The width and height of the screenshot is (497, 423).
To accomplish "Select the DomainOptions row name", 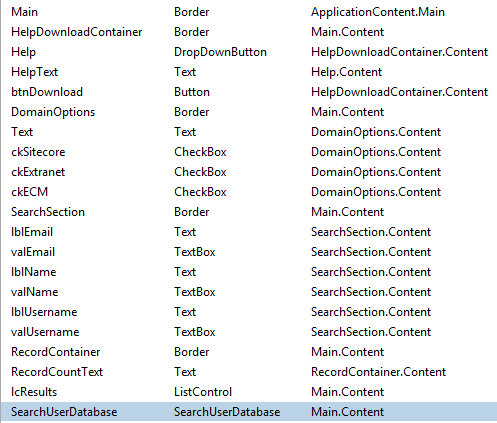I will (x=53, y=112).
